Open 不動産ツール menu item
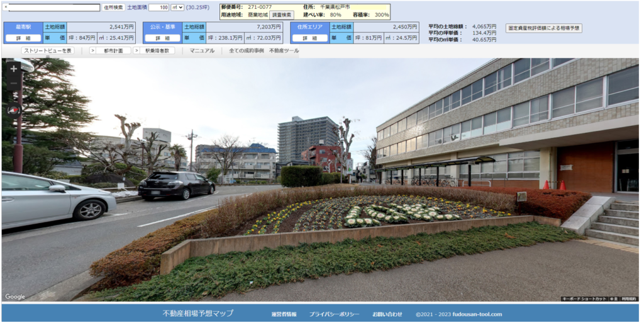 [284, 50]
